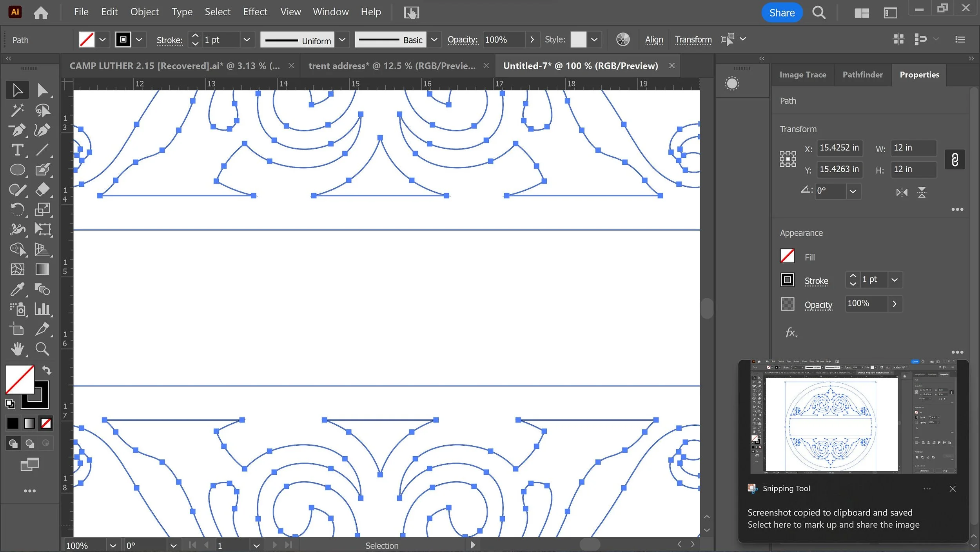Screen dimensions: 980x552
Task: Expand the Opacity options in Properties panel
Action: tap(895, 304)
